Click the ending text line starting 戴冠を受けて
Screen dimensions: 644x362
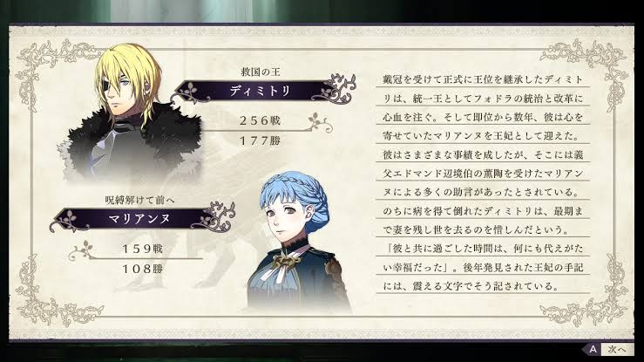pyautogui.click(x=483, y=79)
